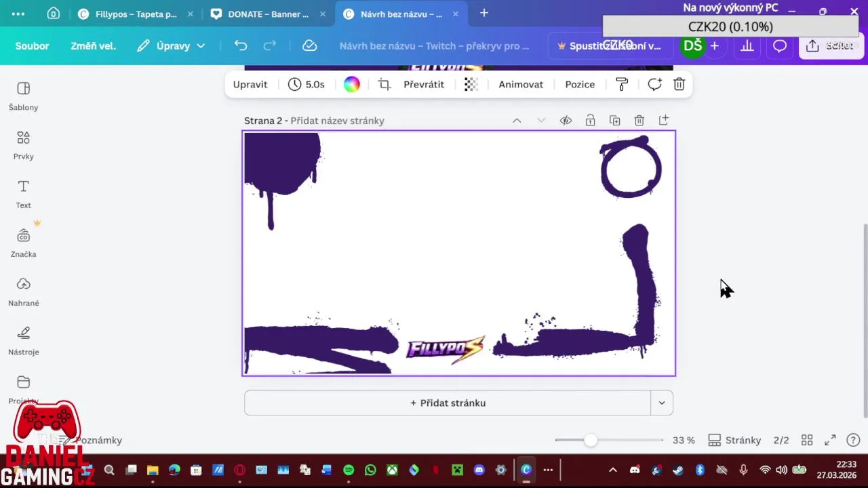Open comments bubble in top bar
Viewport: 868px width, 488px height.
pos(780,45)
